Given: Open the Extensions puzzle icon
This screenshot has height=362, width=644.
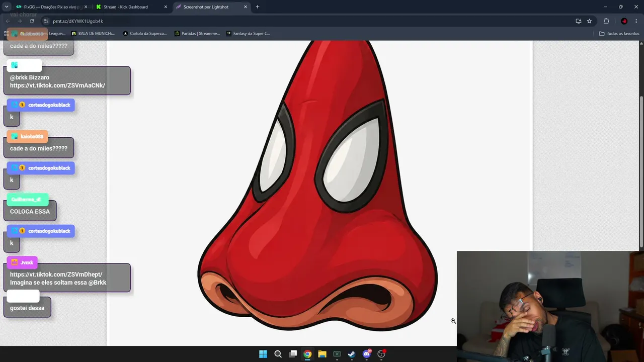Looking at the screenshot, I should click(606, 21).
